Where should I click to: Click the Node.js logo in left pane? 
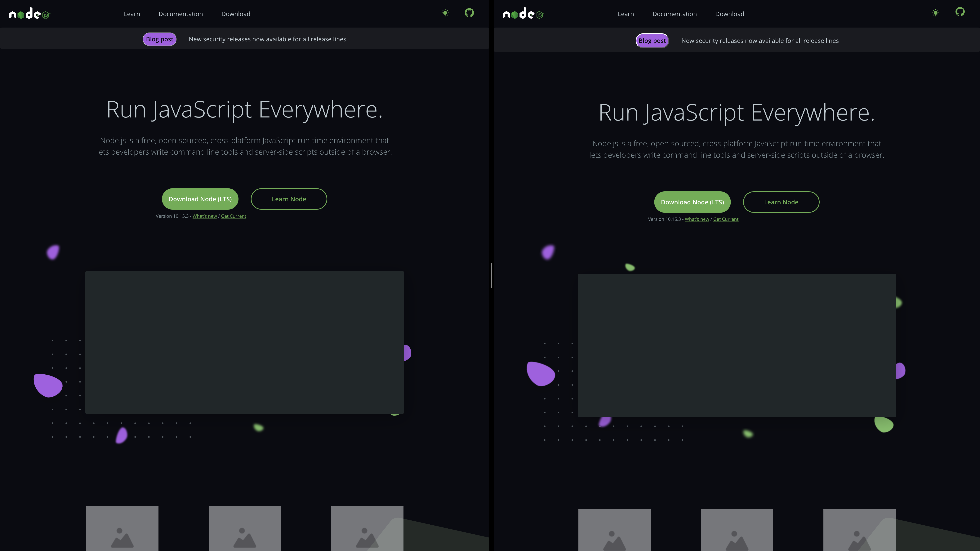[29, 14]
